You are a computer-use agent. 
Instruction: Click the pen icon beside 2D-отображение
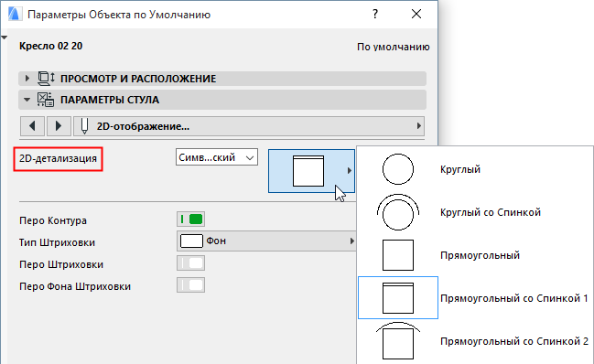[x=84, y=126]
